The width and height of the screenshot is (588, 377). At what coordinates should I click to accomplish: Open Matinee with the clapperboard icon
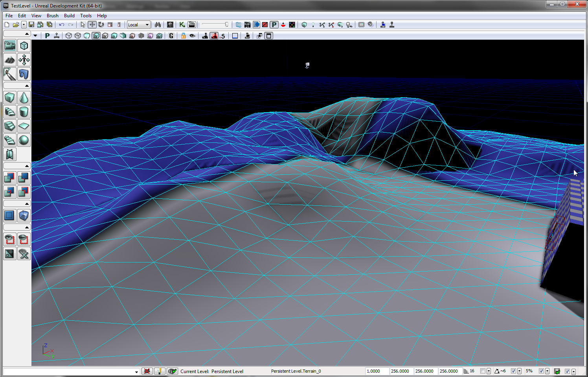point(192,24)
